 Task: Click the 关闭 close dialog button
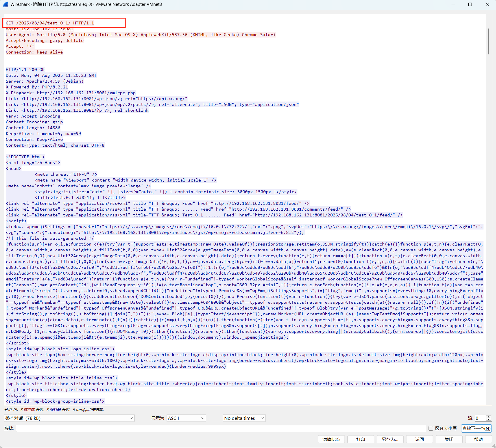[x=449, y=439]
